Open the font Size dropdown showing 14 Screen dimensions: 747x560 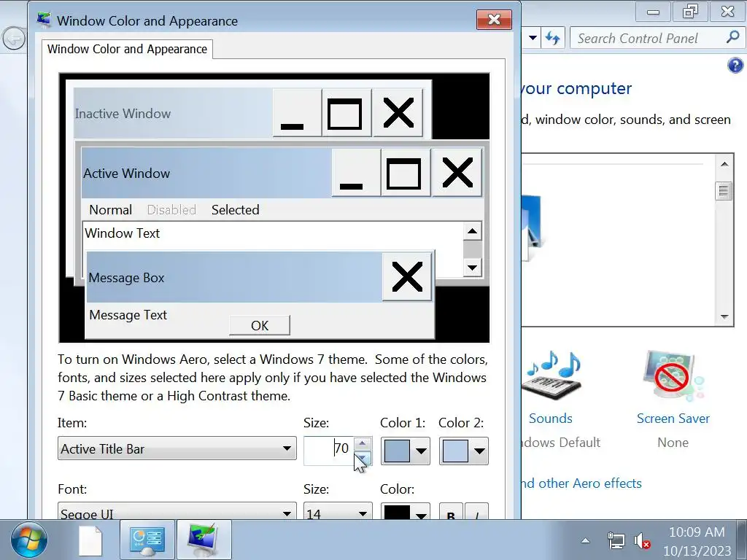click(x=338, y=511)
